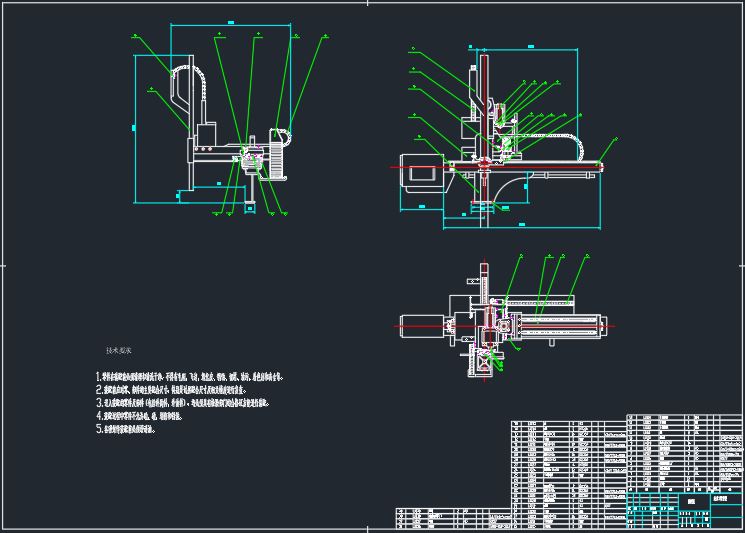The width and height of the screenshot is (745, 533).
Task: Click the long horizontal slide in the lower plan view
Action: pos(560,326)
